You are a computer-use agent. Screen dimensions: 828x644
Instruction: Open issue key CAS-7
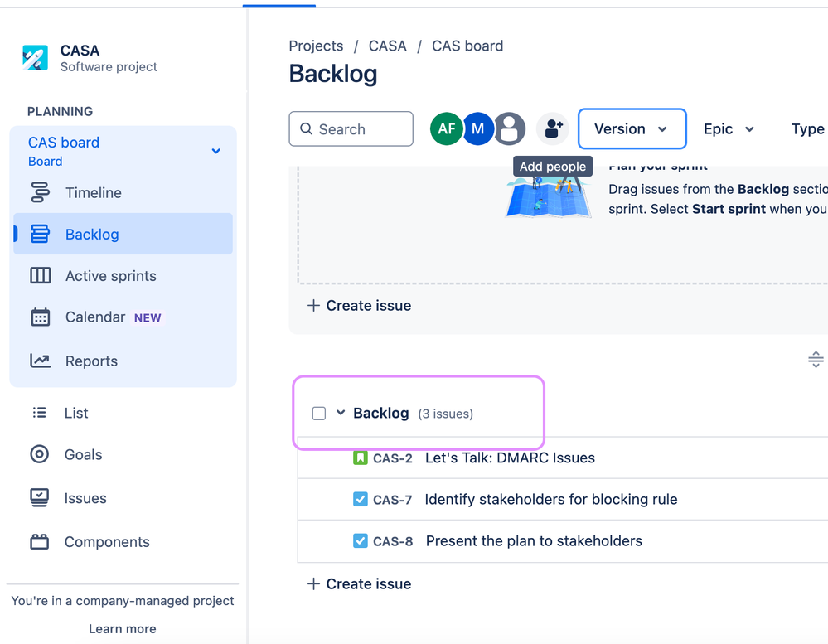392,500
